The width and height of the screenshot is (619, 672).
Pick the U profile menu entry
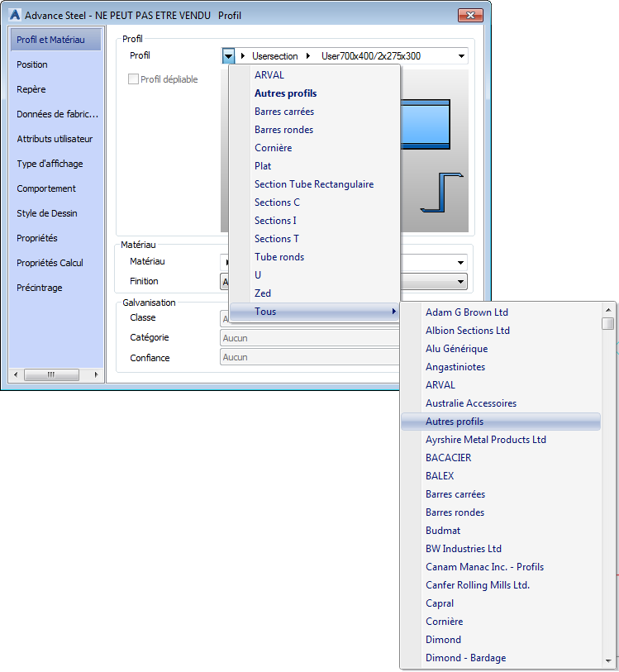coord(315,275)
